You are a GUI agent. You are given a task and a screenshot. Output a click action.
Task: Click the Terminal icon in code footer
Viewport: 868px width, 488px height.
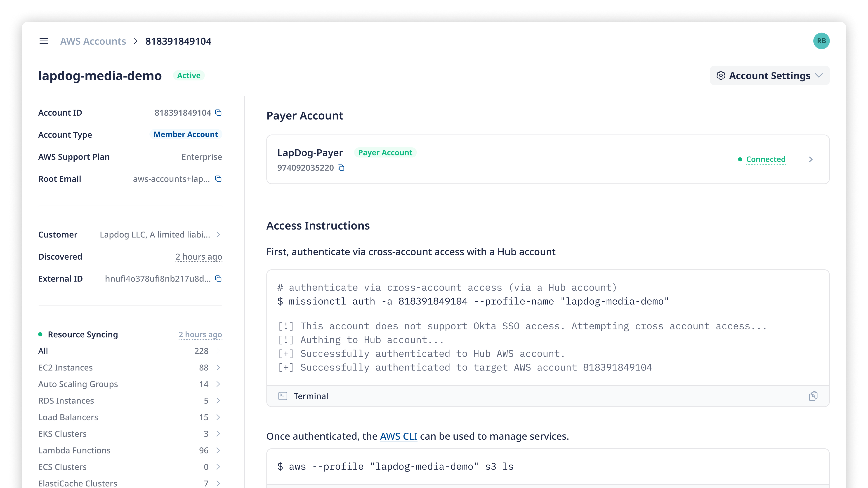[x=283, y=396]
